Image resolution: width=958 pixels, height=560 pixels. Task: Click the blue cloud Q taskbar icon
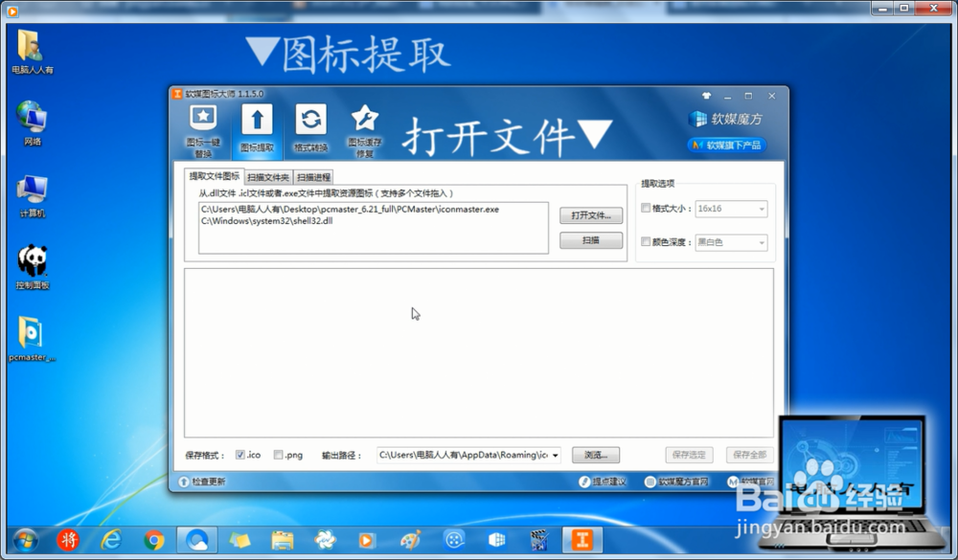tap(196, 541)
